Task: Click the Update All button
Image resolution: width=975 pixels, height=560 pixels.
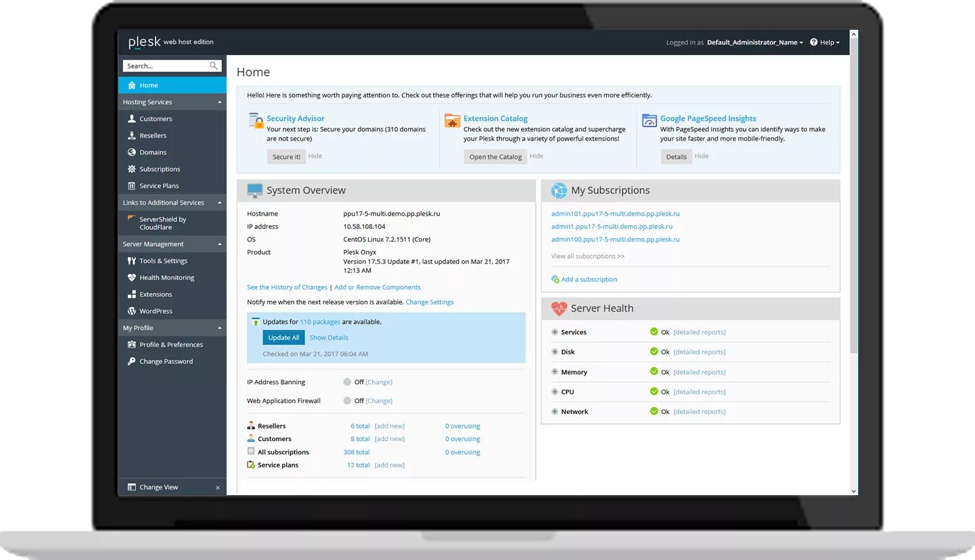Action: [x=284, y=337]
